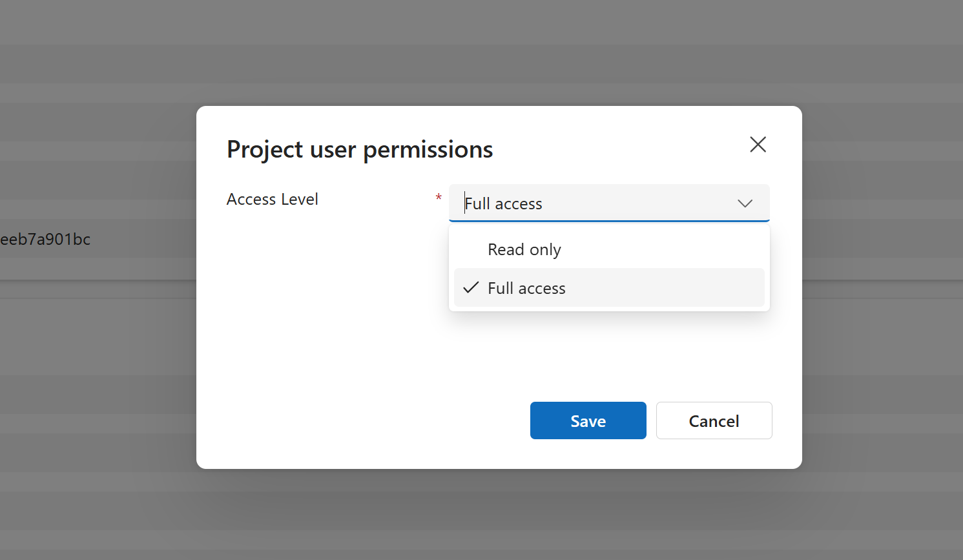Click the Project user permissions title
Viewport: 963px width, 560px height.
(360, 149)
